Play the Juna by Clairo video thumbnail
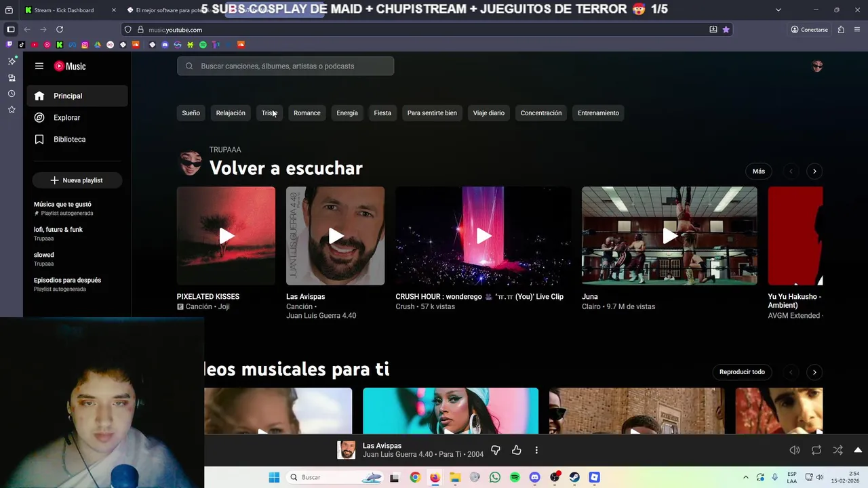The width and height of the screenshot is (868, 488). [x=669, y=236]
